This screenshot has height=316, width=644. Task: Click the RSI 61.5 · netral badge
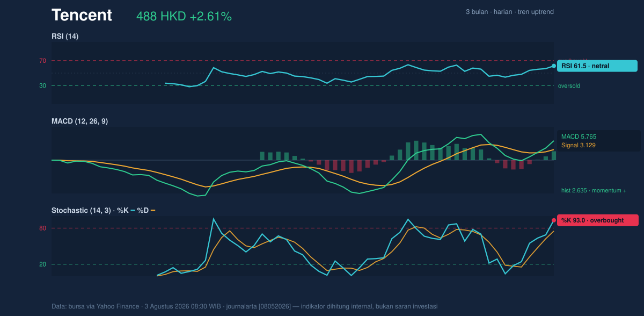click(597, 66)
